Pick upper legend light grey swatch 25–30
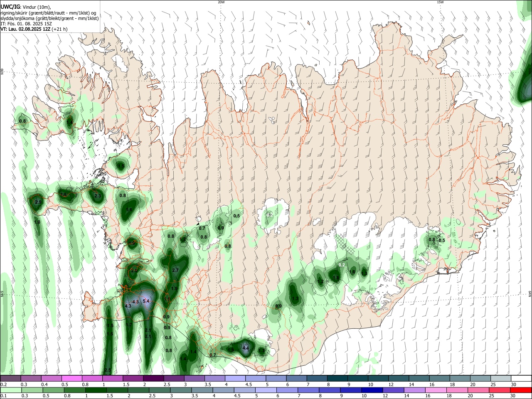This screenshot has width=532, height=399. [x=501, y=378]
